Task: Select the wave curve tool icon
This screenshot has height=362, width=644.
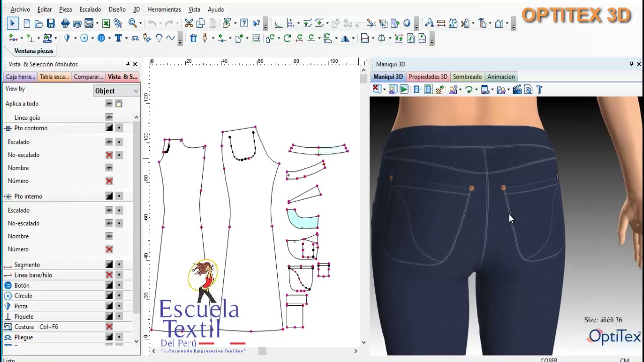Action: pos(171,38)
